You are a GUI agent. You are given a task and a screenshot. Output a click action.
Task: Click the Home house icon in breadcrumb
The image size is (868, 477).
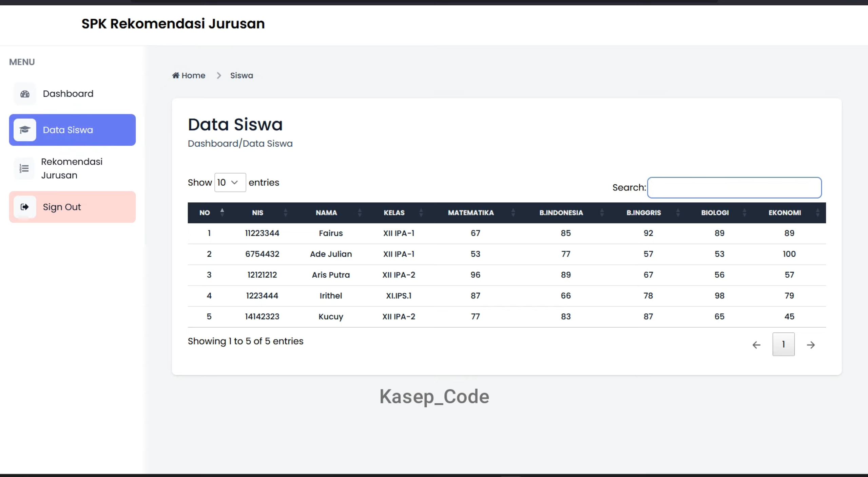(x=175, y=75)
